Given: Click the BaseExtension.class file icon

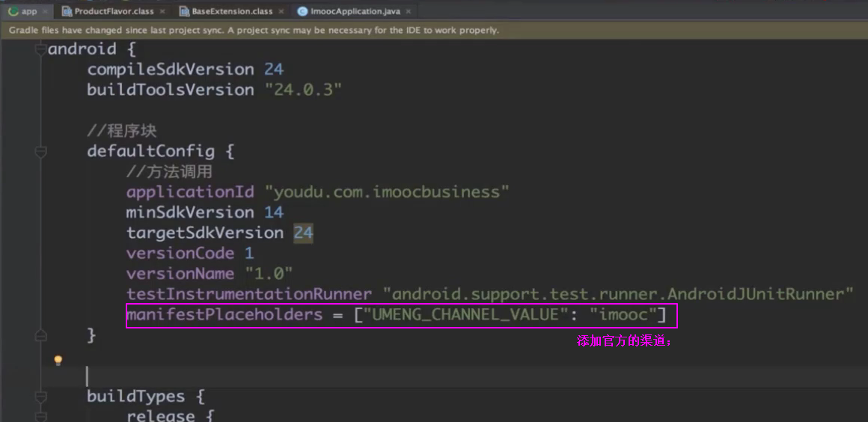Looking at the screenshot, I should pyautogui.click(x=185, y=11).
